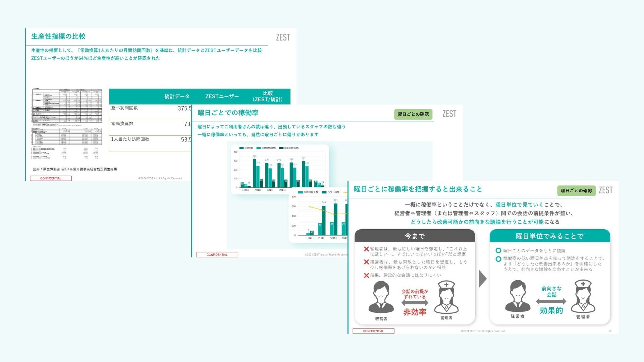Click the 今まで panel header
The image size is (644, 362).
tap(415, 236)
